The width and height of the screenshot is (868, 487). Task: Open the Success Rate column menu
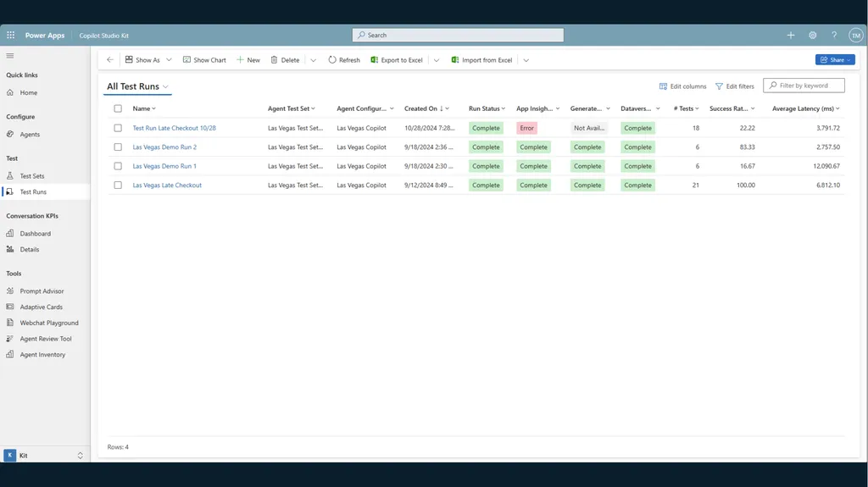coord(732,108)
